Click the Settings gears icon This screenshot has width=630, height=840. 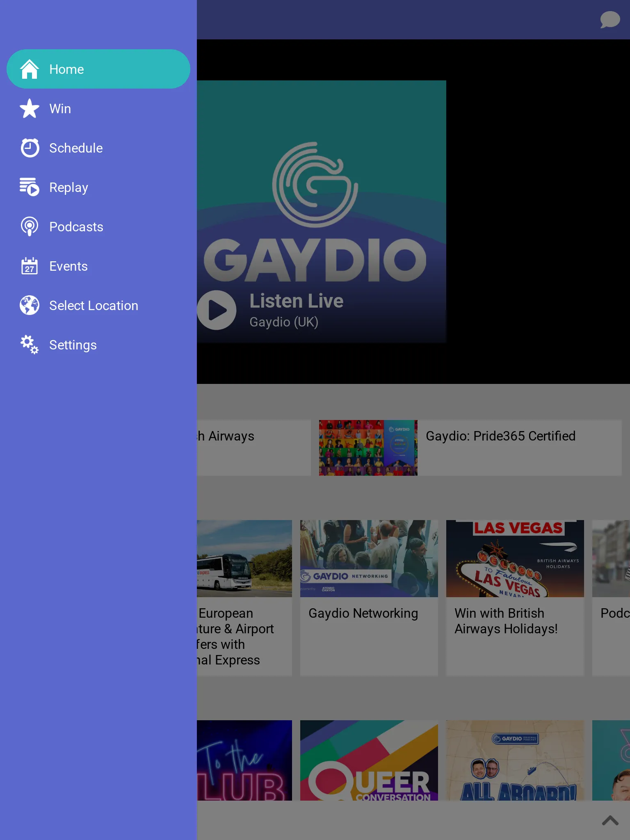coord(30,345)
